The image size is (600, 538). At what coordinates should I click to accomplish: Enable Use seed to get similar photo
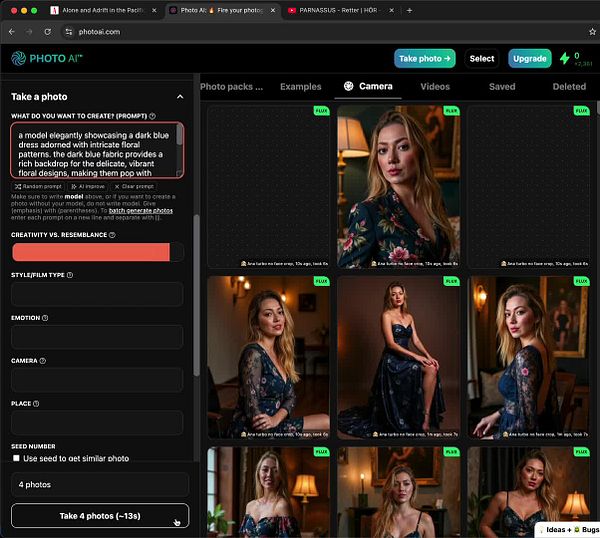[16, 458]
